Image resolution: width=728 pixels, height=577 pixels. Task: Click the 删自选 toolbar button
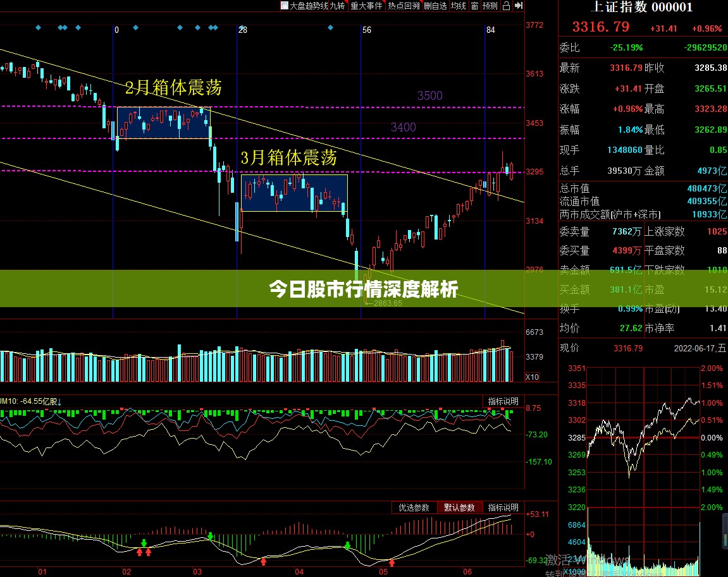point(435,6)
